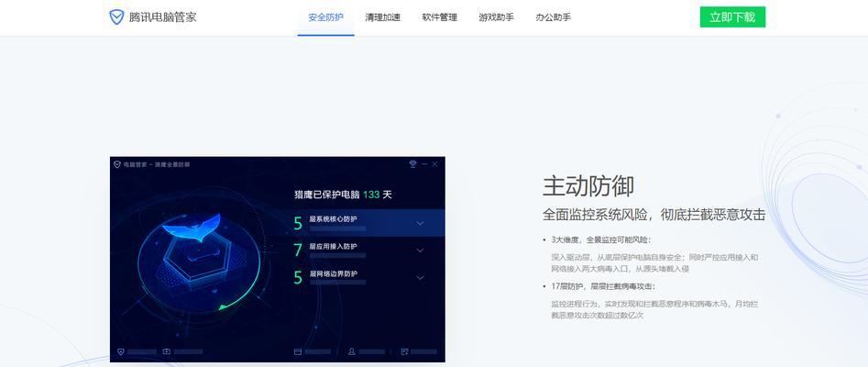The image size is (868, 367).
Task: Select the 层系统核心防护 row label
Action: pyautogui.click(x=333, y=219)
